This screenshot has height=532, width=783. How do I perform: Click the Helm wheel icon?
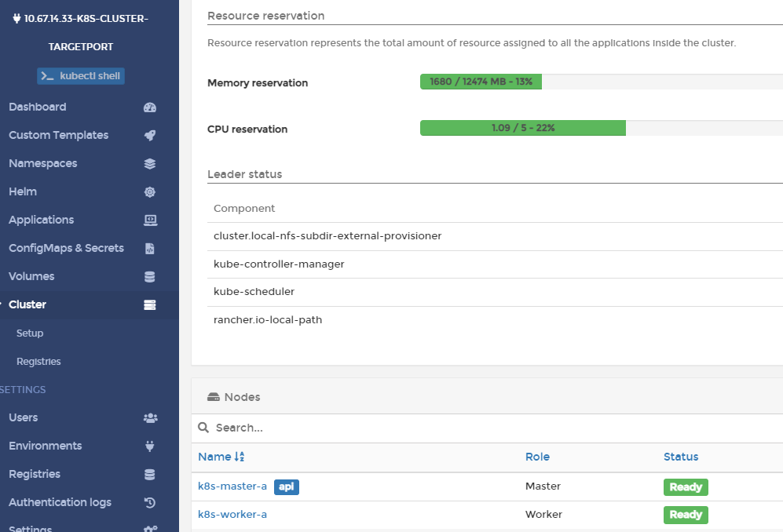coord(150,192)
